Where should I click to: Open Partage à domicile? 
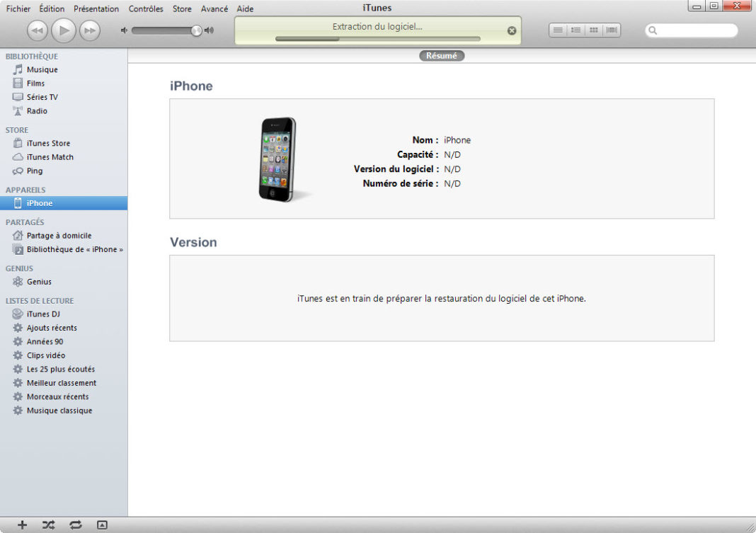64,235
